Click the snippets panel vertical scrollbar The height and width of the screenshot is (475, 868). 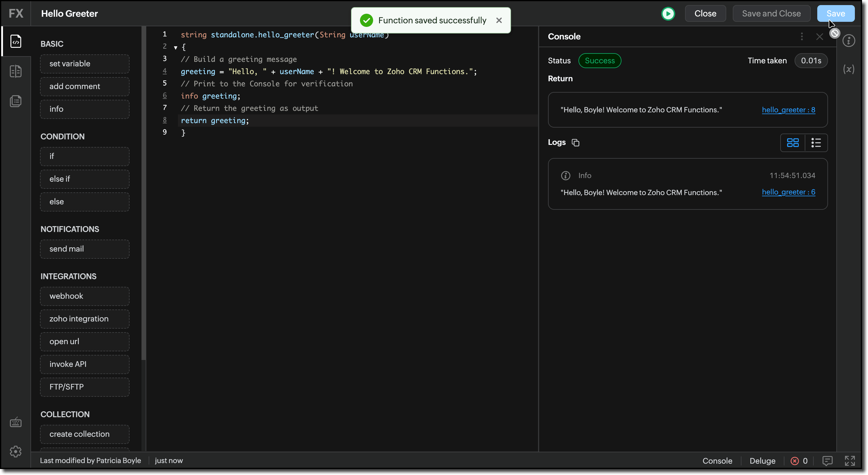pyautogui.click(x=144, y=193)
